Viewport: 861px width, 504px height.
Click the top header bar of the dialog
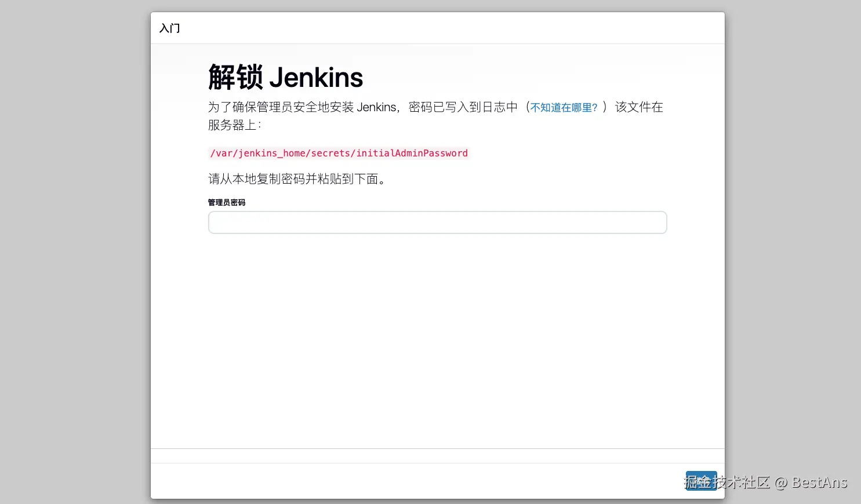coord(437,28)
